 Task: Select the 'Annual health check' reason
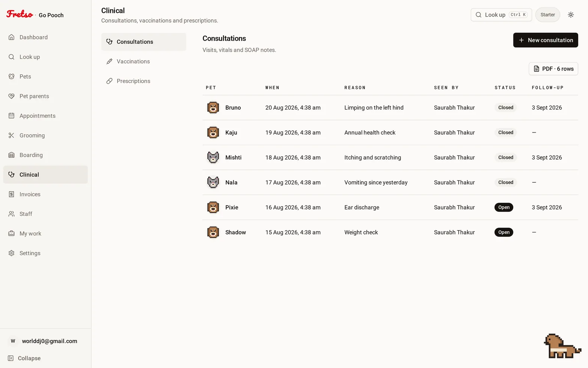370,132
